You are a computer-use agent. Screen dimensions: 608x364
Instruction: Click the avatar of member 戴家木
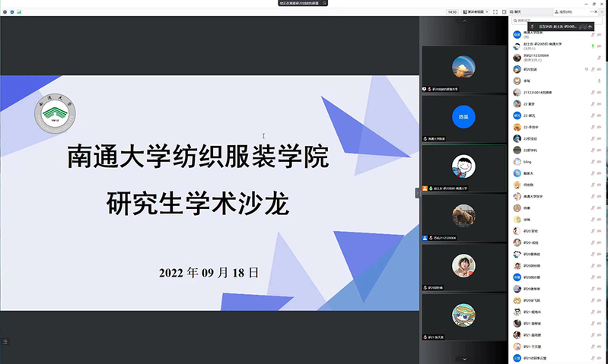click(x=517, y=173)
